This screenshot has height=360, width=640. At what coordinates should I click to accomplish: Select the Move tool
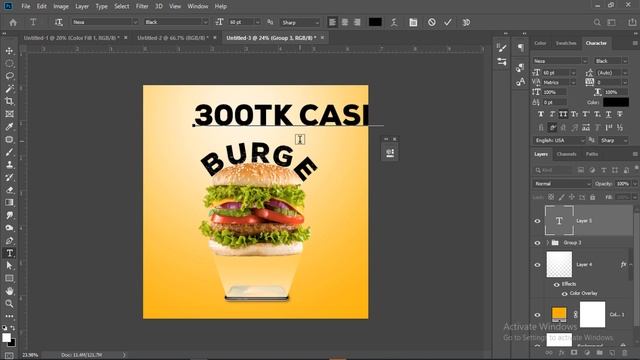click(9, 51)
